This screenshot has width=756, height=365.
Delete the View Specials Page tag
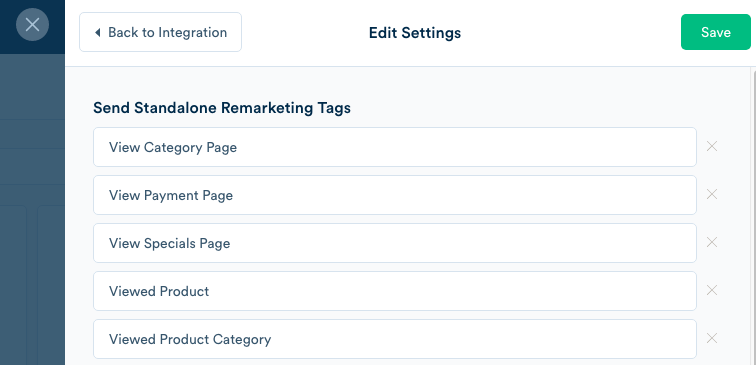[x=712, y=242]
